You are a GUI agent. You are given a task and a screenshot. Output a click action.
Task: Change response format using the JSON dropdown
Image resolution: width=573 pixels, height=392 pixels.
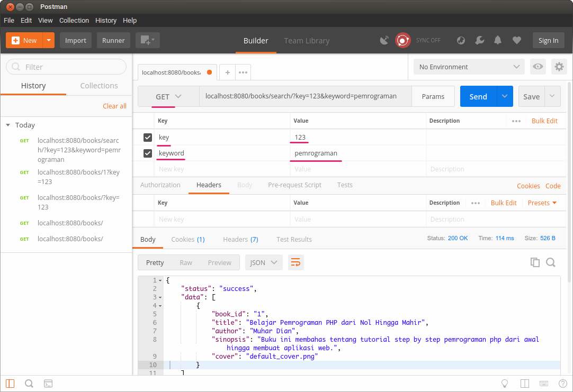coord(264,262)
